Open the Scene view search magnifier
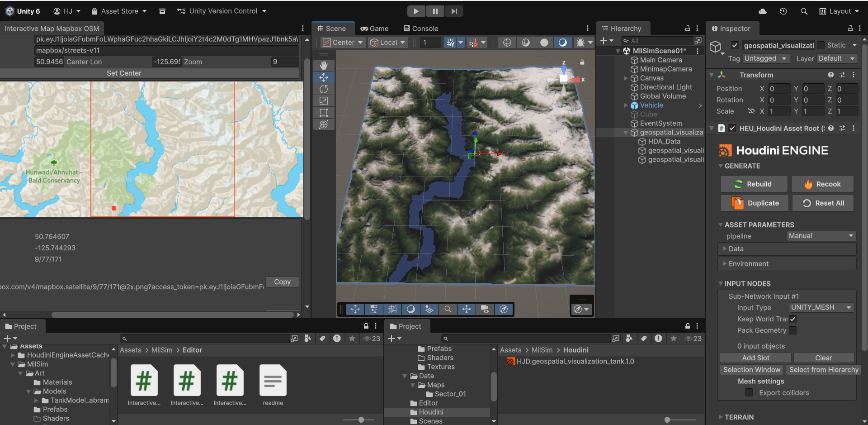 coord(448,309)
